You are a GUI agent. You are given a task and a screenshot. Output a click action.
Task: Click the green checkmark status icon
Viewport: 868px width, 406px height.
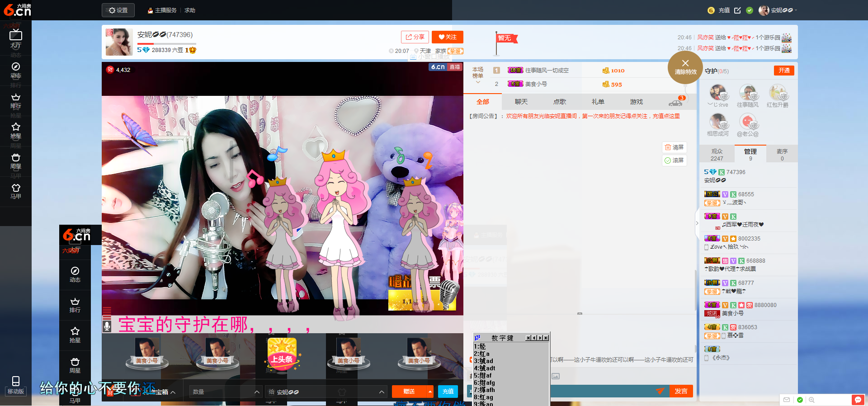(750, 10)
